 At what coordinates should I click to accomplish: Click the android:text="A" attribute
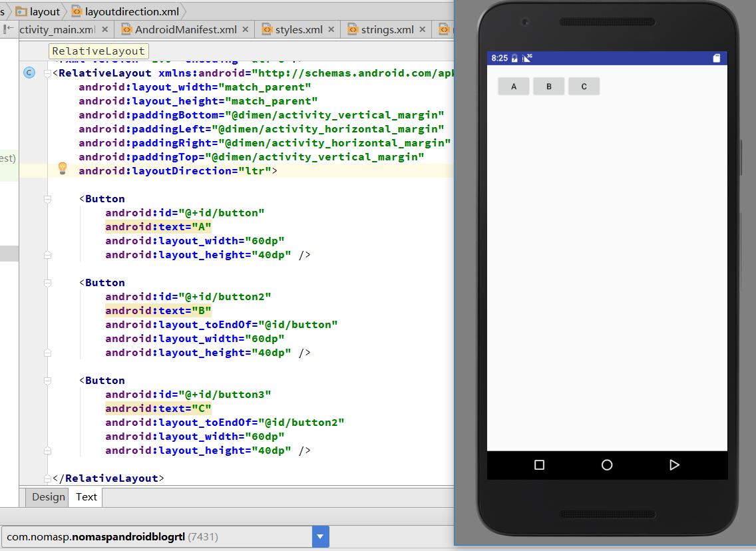158,227
